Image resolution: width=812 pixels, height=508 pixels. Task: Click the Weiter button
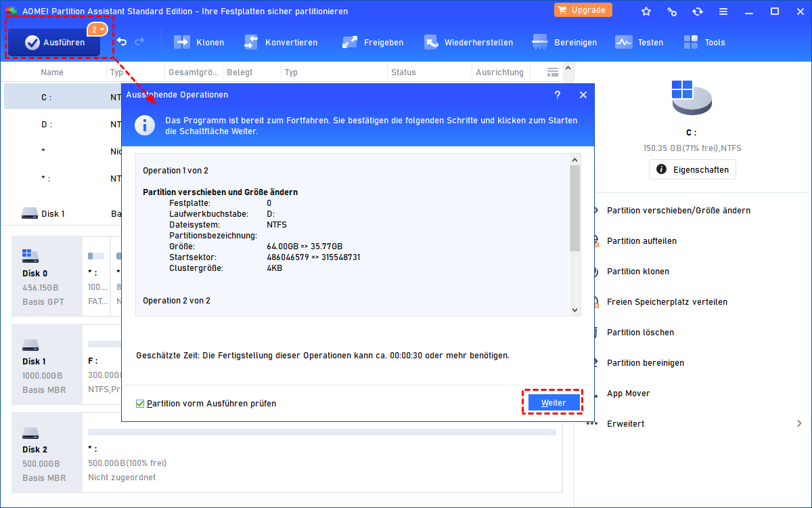(554, 402)
